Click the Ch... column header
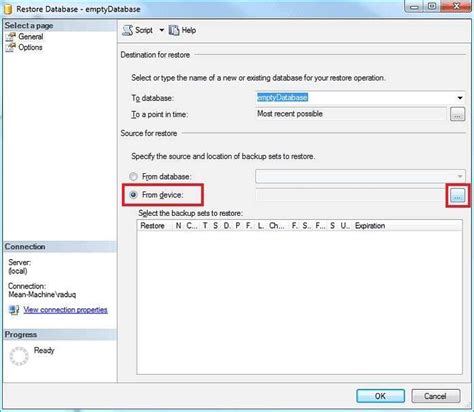 click(277, 226)
